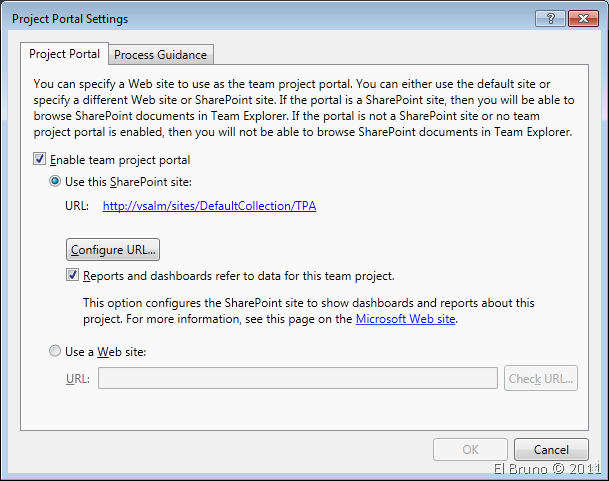This screenshot has height=481, width=609.
Task: Click the Check URL button
Action: pos(541,378)
